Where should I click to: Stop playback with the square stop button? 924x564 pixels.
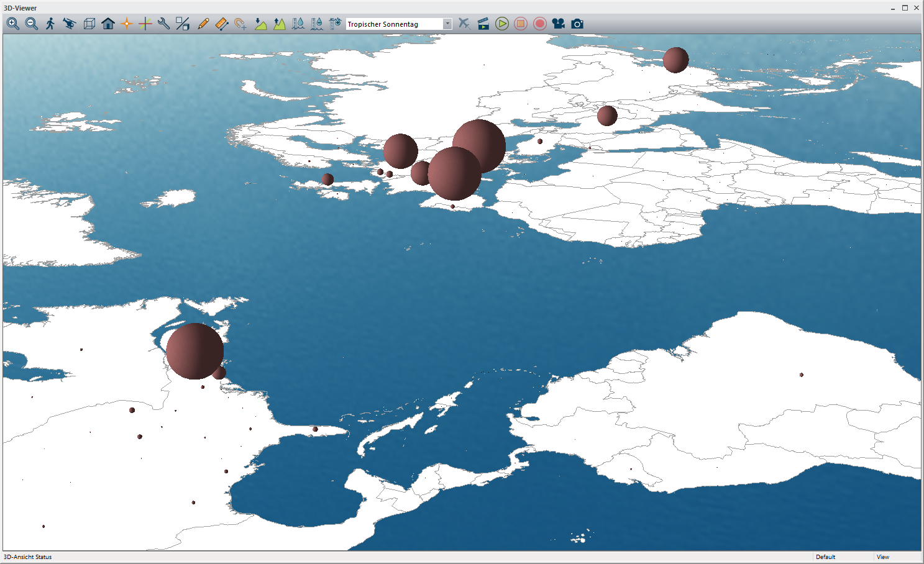click(521, 24)
